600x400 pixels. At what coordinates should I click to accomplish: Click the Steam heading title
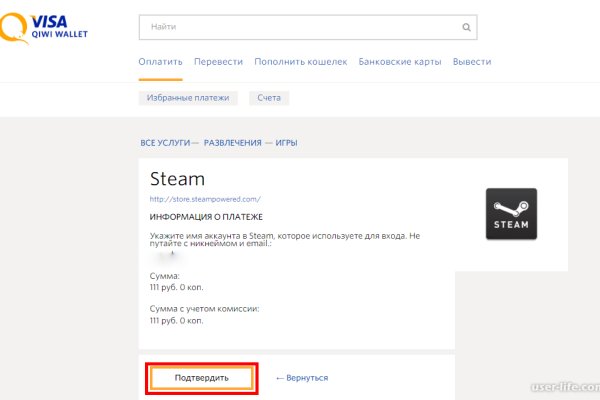(x=177, y=180)
